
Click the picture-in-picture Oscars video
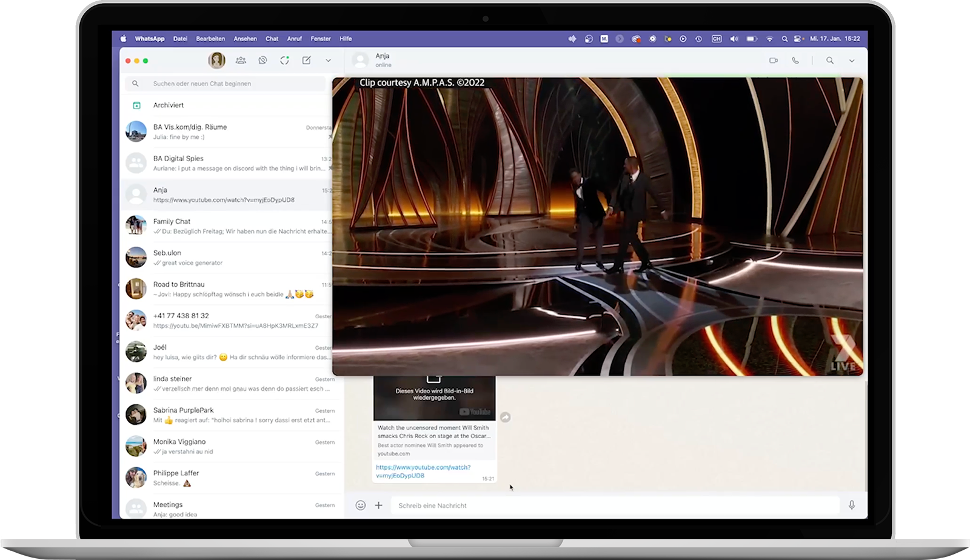click(598, 226)
